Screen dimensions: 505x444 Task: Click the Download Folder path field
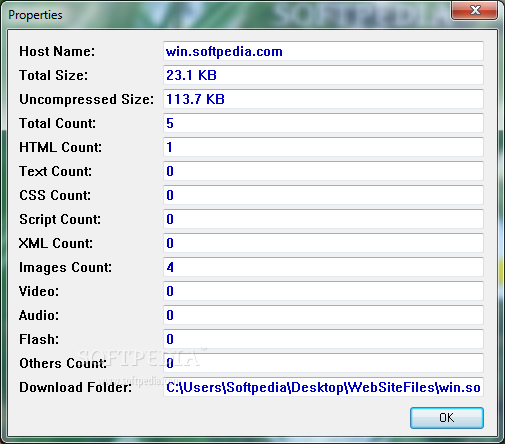tap(323, 387)
